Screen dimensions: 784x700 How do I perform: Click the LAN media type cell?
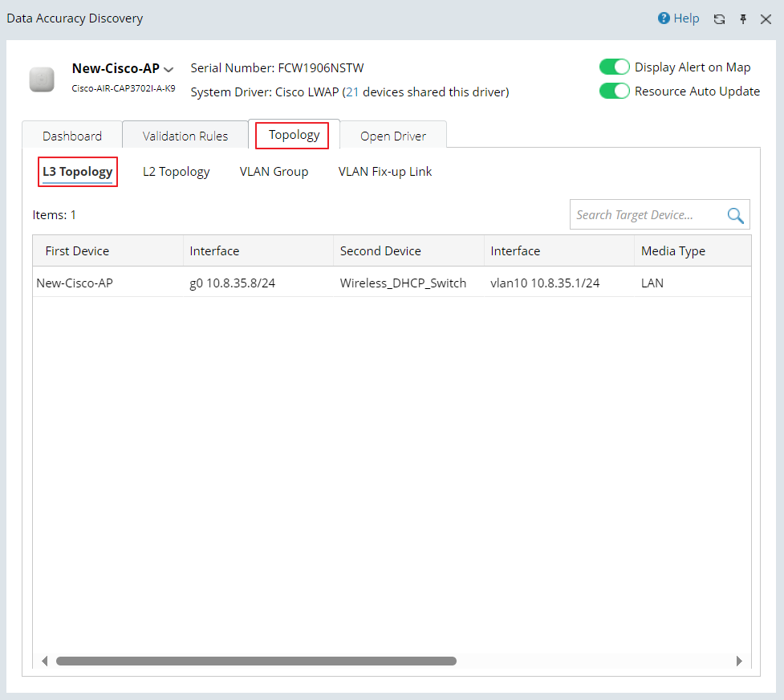point(693,283)
